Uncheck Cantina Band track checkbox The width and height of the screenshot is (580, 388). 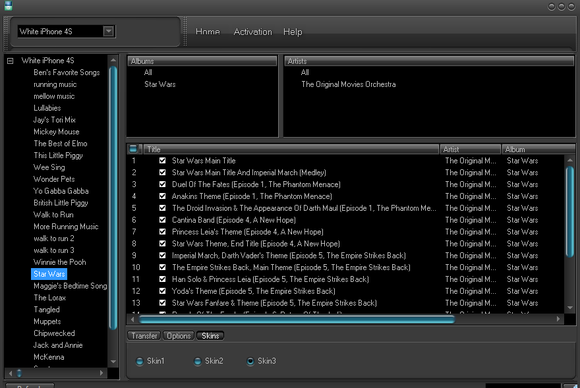(x=162, y=220)
